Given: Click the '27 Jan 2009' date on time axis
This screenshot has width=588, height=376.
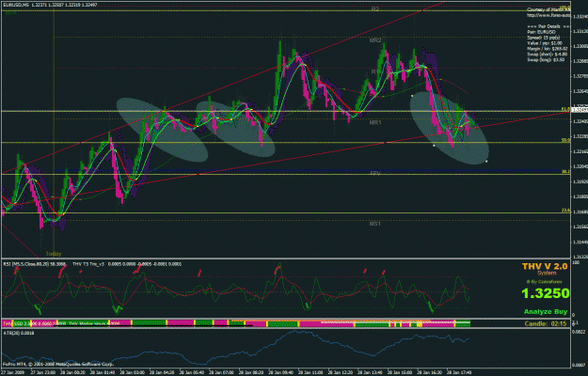Looking at the screenshot, I should [x=13, y=372].
